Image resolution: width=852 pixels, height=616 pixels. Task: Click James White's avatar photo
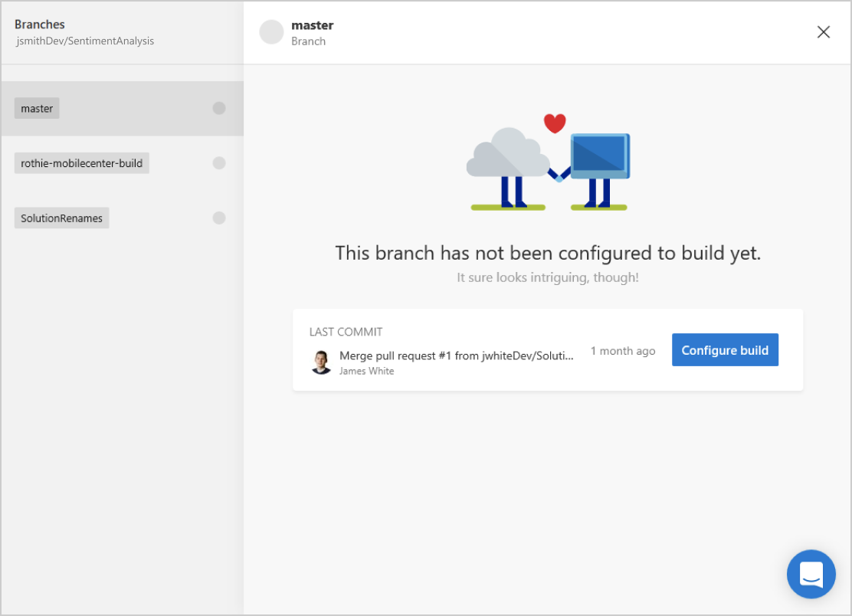(321, 362)
